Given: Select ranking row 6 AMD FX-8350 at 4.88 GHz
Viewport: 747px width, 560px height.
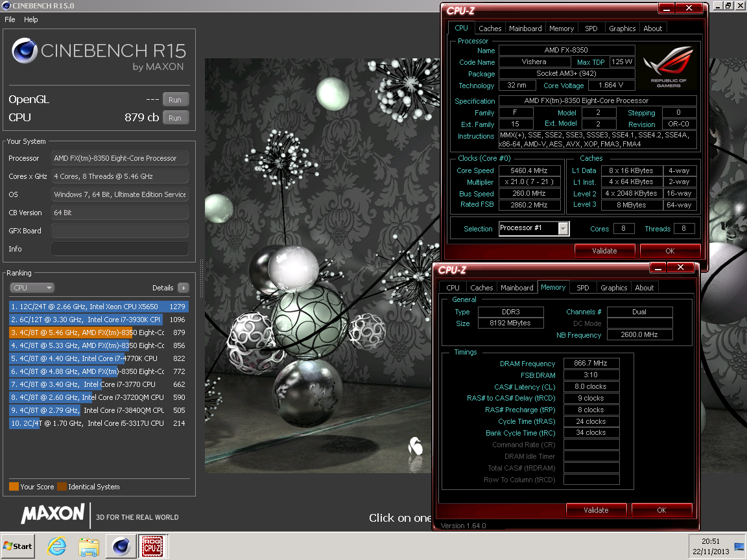Looking at the screenshot, I should [x=99, y=371].
